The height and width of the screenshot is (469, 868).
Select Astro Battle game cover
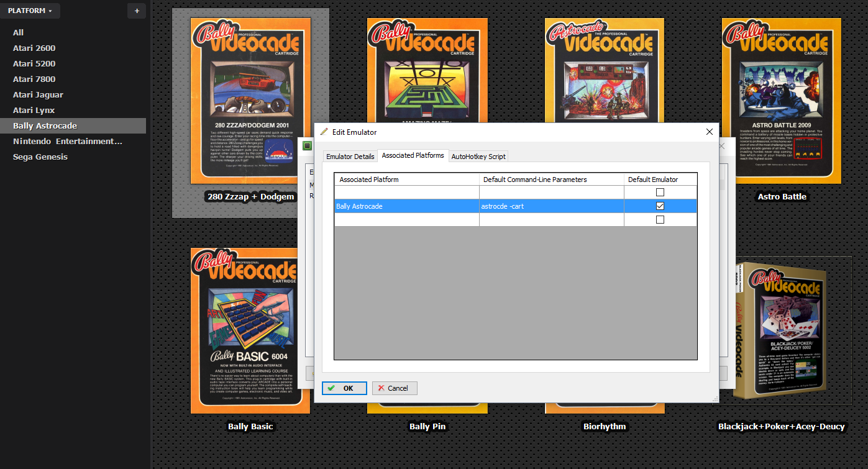(782, 101)
